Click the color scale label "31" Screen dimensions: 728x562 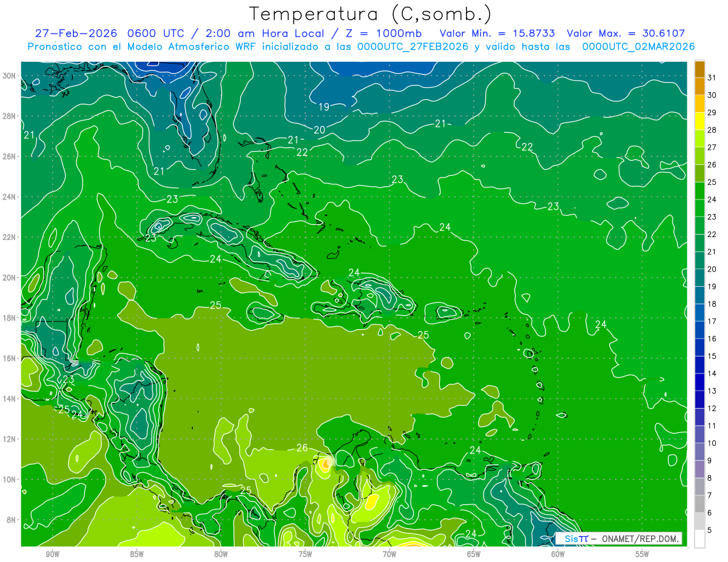[712, 78]
